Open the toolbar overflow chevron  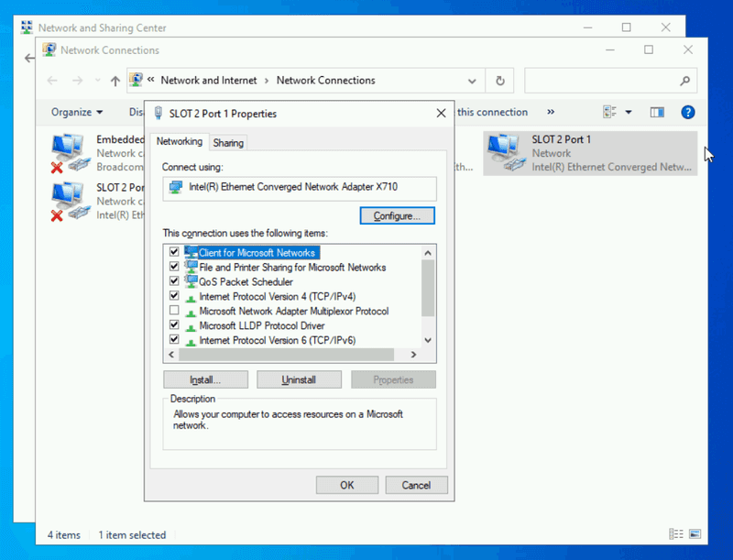point(551,112)
